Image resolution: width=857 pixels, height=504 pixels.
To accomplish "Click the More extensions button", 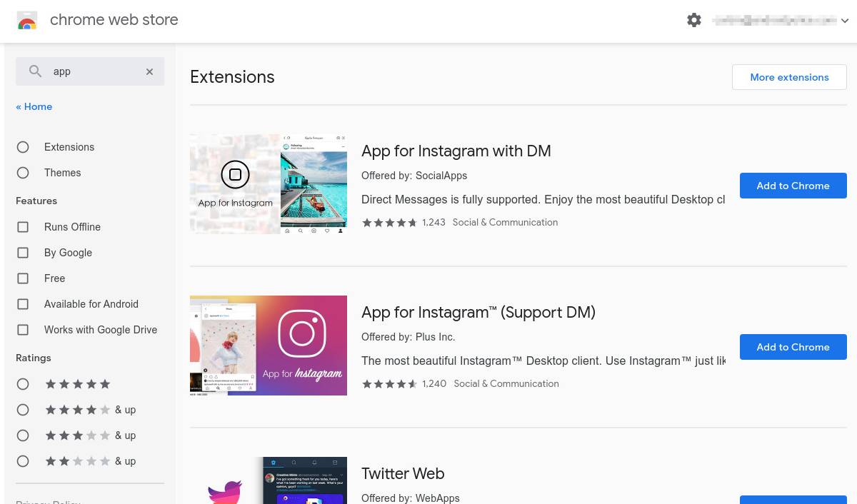I will click(x=789, y=77).
